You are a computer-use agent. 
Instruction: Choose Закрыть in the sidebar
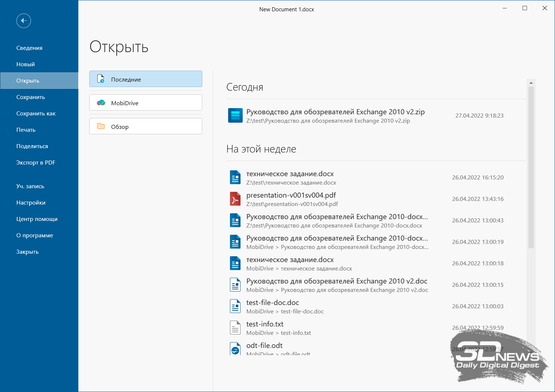pos(39,252)
